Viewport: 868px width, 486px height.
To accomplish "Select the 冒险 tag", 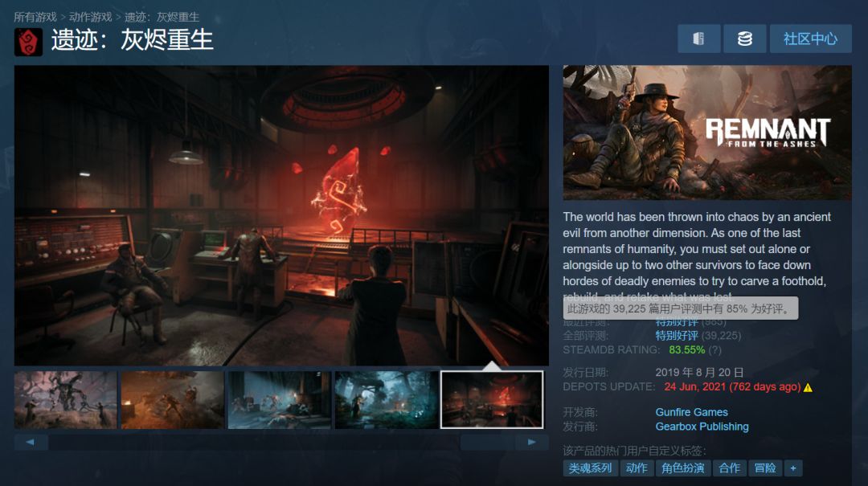I will click(765, 468).
